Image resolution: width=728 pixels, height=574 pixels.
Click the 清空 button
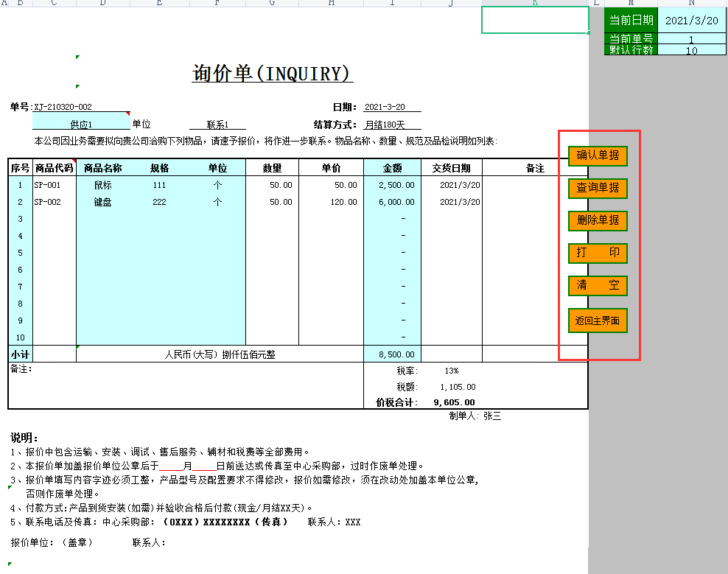[598, 285]
